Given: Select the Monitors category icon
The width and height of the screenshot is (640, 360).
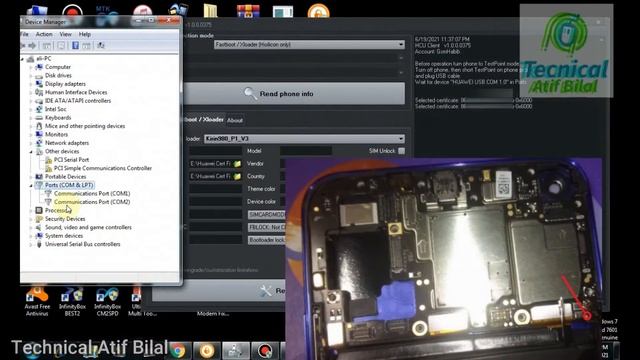Looking at the screenshot, I should tap(39, 134).
